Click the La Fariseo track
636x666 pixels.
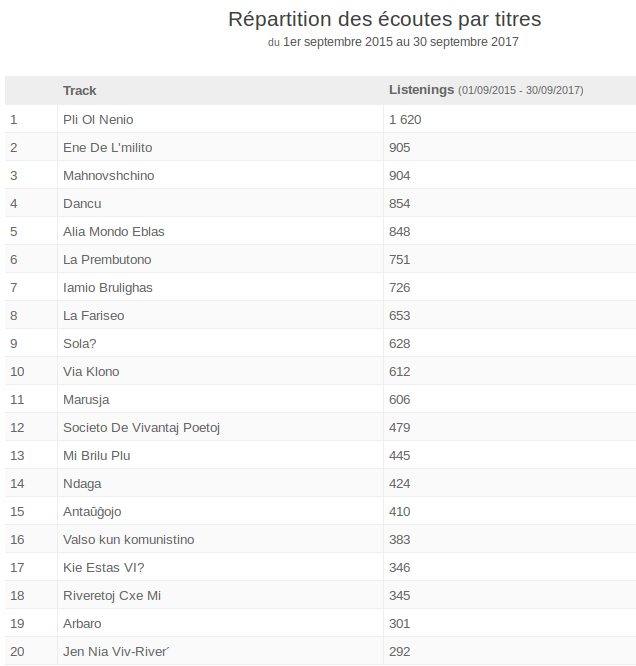pyautogui.click(x=93, y=315)
